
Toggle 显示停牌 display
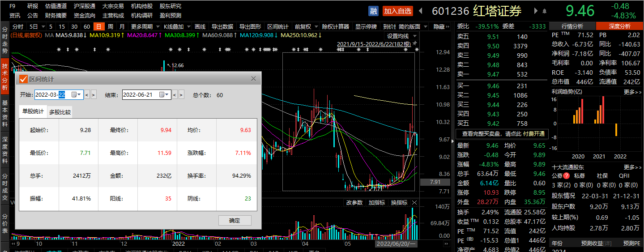pos(366,27)
